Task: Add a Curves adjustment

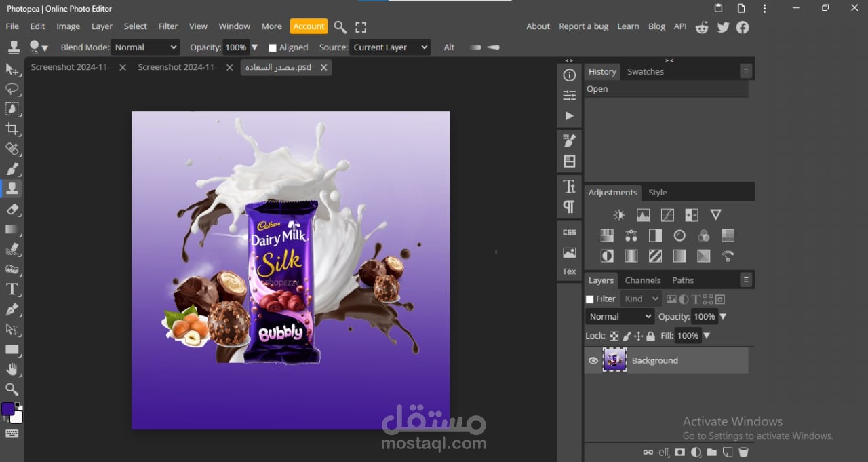Action: 667,215
